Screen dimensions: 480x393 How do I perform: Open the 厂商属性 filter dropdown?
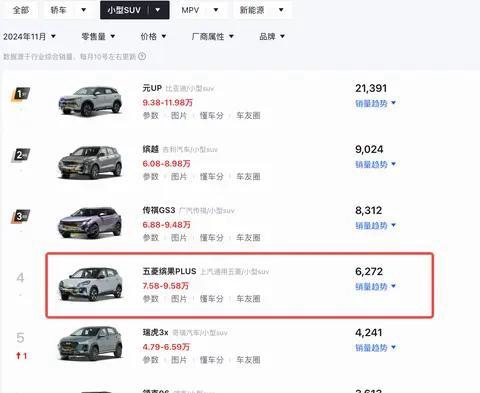[213, 36]
